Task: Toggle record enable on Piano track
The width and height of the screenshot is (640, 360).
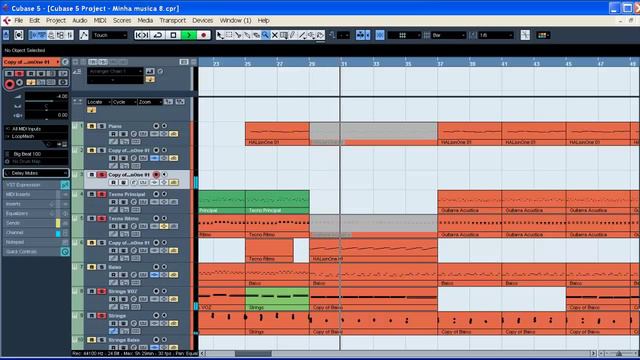Action: [156, 126]
